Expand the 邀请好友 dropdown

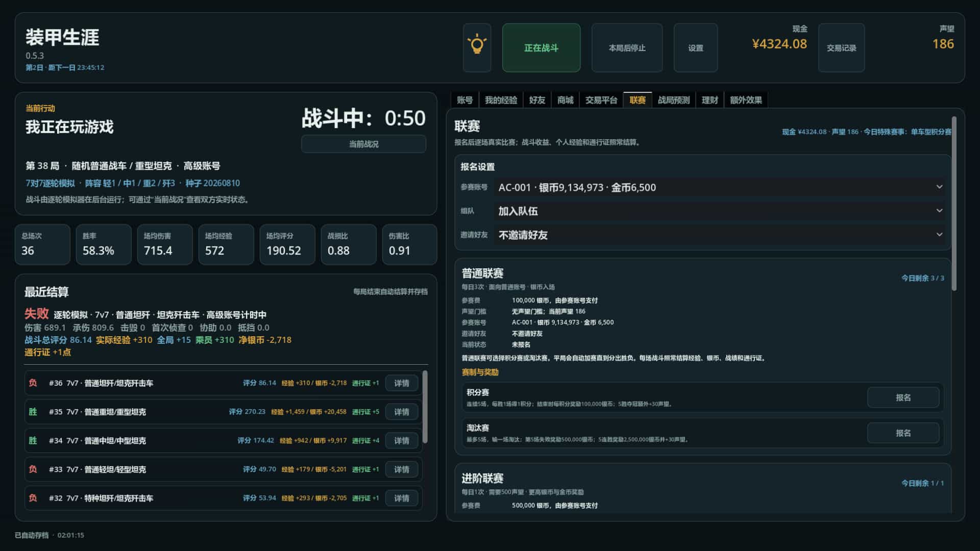tap(719, 235)
